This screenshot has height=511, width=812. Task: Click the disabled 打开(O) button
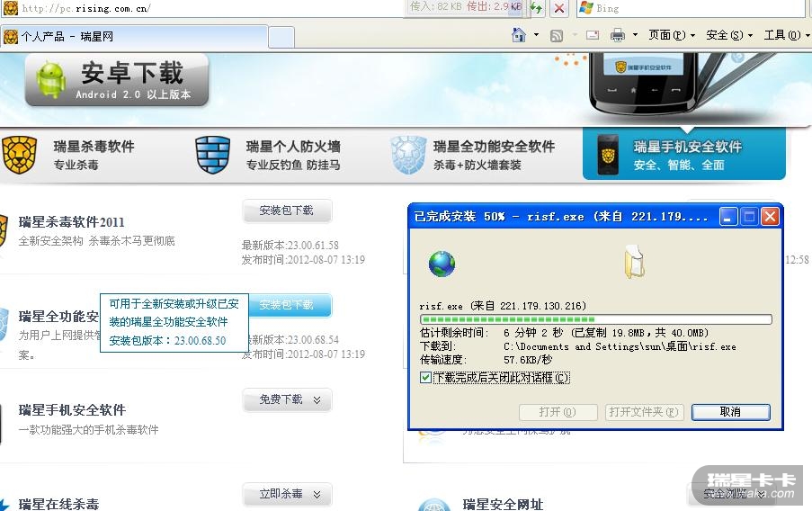[558, 412]
